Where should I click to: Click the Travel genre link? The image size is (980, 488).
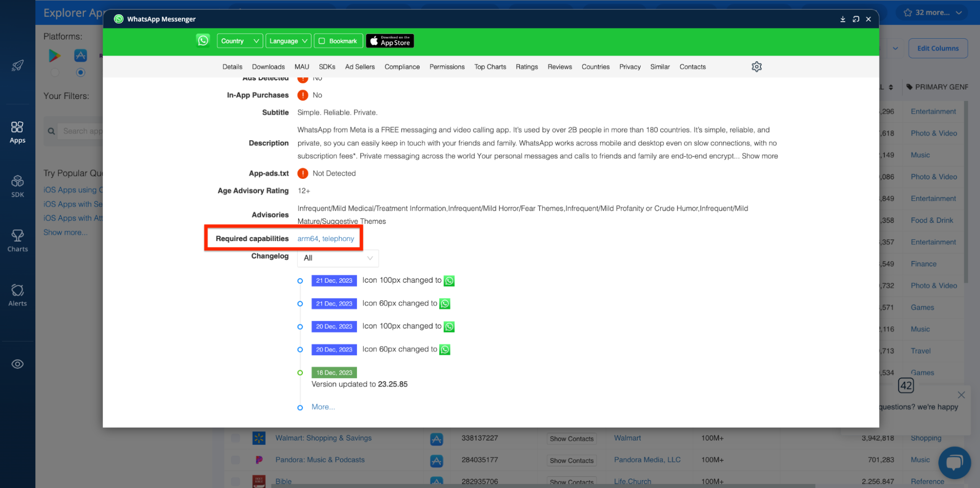[x=920, y=351]
